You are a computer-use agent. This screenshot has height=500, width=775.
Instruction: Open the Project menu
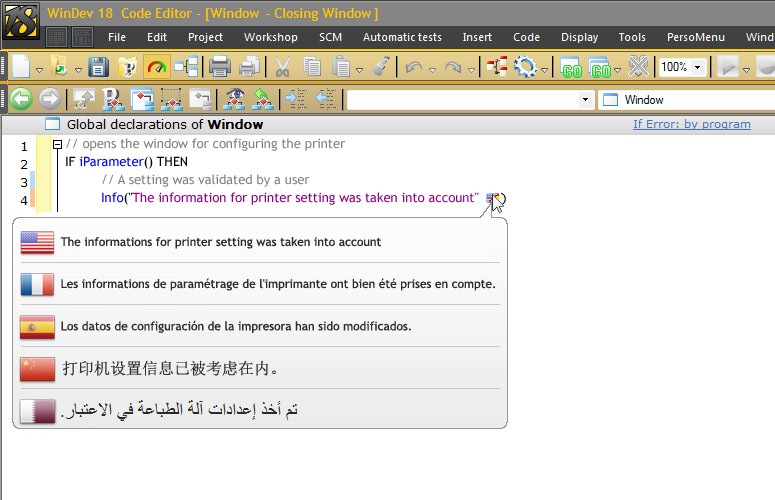point(205,37)
